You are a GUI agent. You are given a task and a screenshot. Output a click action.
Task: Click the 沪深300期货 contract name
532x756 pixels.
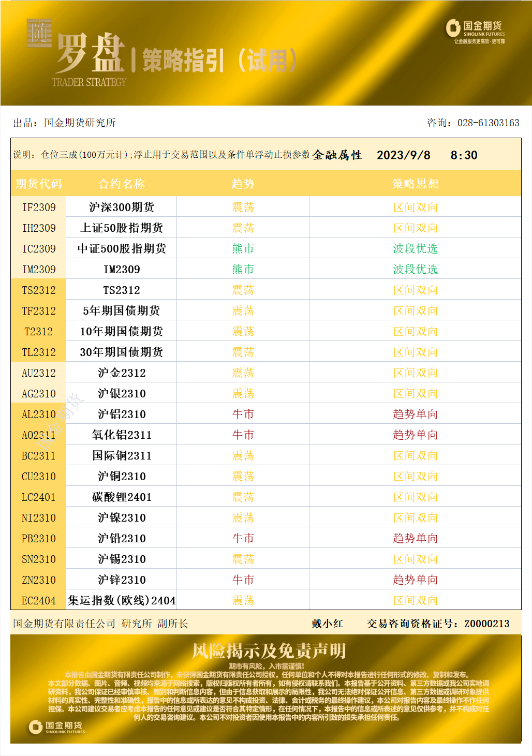click(x=122, y=207)
